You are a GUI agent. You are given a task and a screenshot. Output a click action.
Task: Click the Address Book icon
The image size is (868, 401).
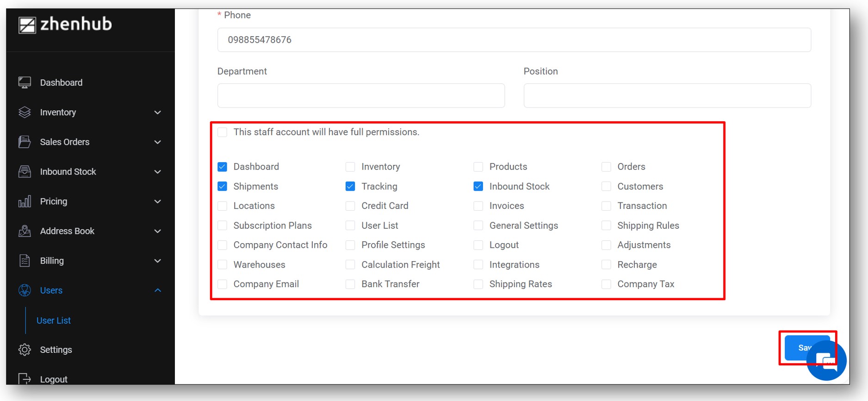(25, 231)
